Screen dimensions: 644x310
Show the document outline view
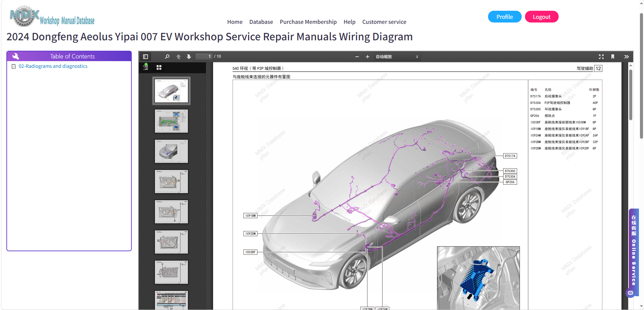[x=146, y=67]
